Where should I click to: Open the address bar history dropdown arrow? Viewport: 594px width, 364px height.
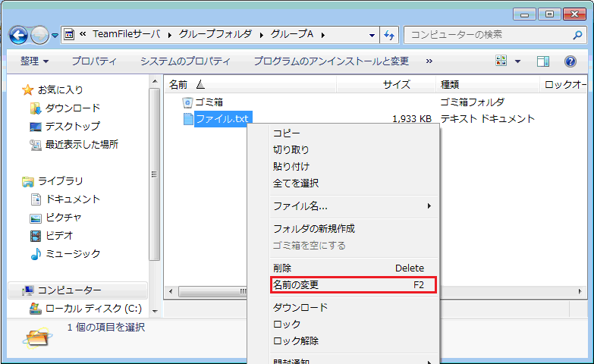point(372,35)
